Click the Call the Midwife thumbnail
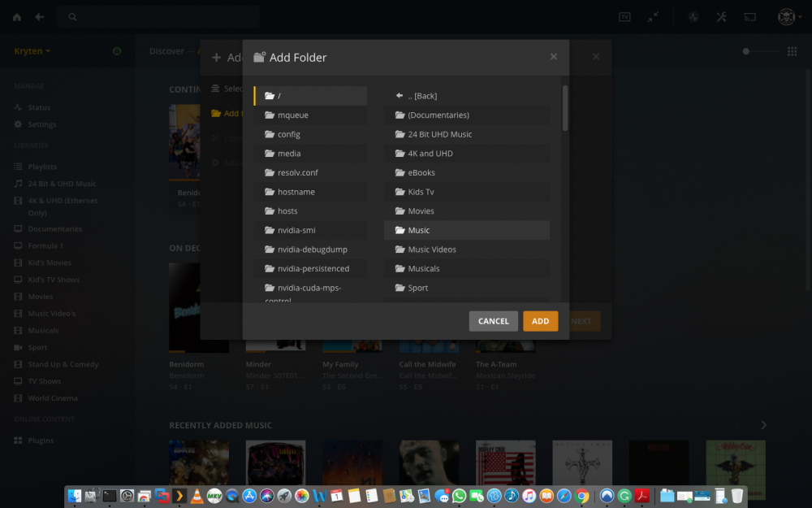The height and width of the screenshot is (508, 812). 429,346
